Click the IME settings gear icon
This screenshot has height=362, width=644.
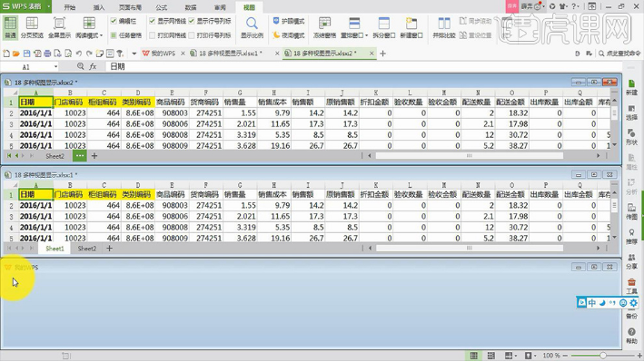pos(633,303)
